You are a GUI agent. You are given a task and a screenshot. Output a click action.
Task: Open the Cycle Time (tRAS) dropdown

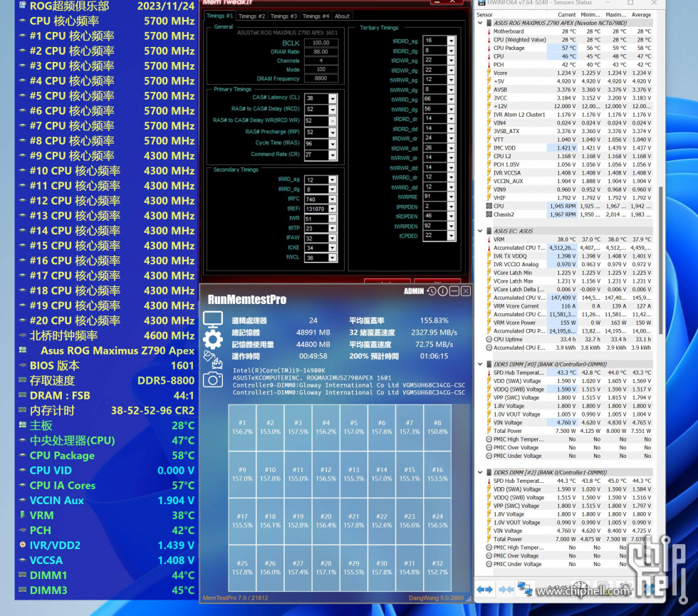(333, 144)
